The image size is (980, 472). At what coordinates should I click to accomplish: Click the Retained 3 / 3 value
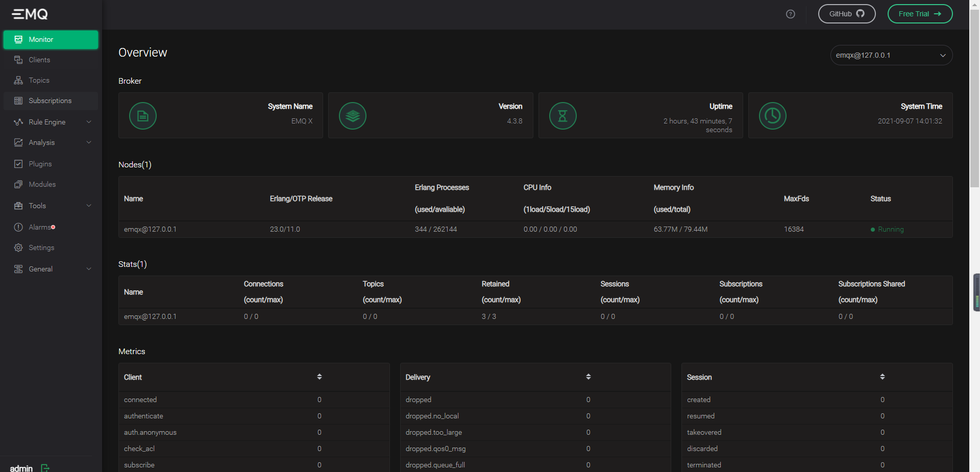[x=489, y=316]
